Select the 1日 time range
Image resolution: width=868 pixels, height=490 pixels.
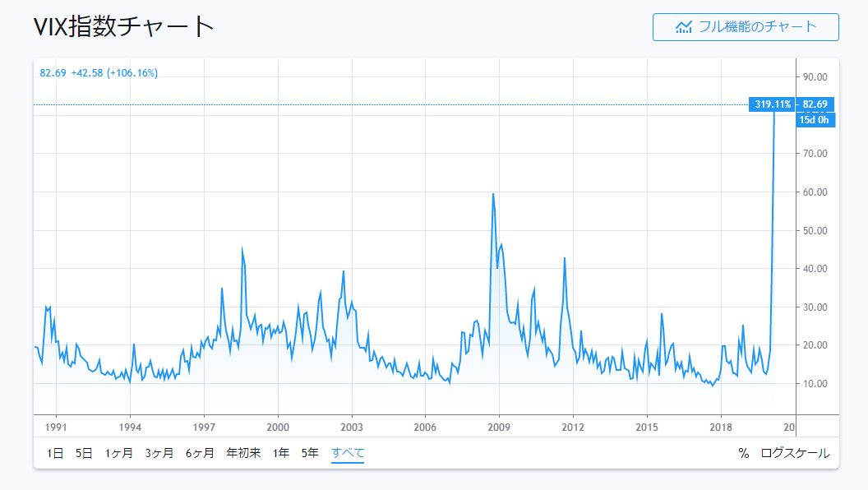pos(55,453)
